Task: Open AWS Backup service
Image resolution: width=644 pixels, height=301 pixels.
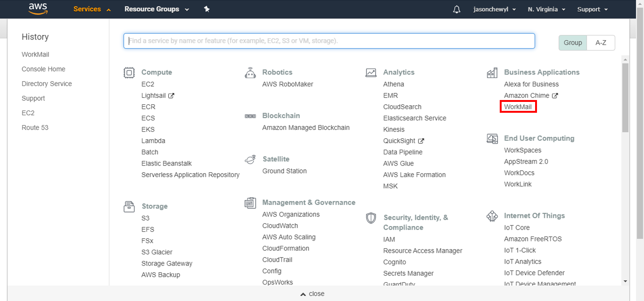Action: 161,275
